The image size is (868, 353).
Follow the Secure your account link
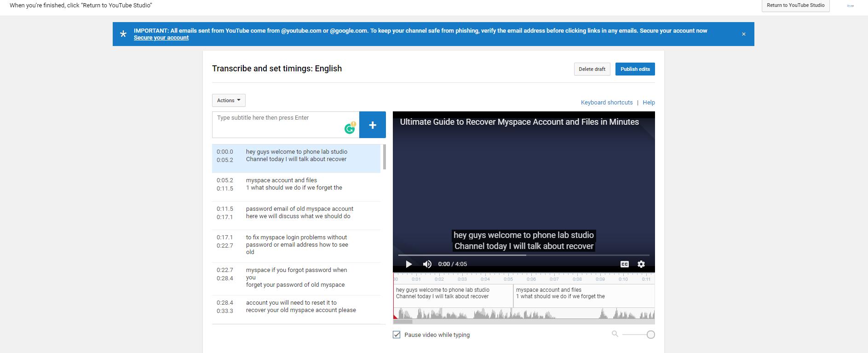(x=161, y=38)
